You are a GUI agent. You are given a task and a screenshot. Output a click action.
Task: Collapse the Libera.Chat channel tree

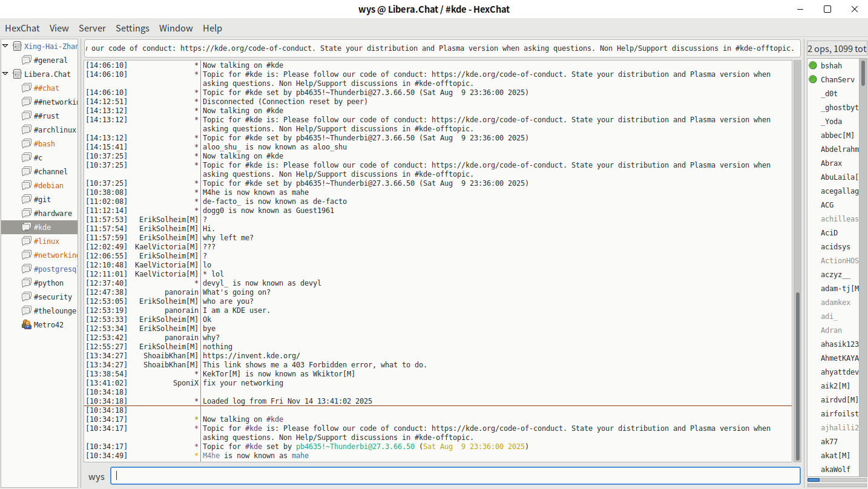(x=6, y=73)
